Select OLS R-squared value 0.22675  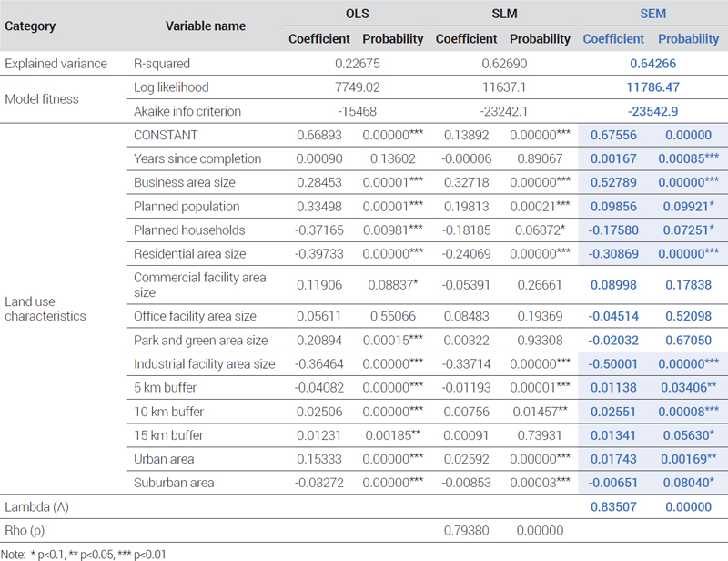(x=357, y=64)
